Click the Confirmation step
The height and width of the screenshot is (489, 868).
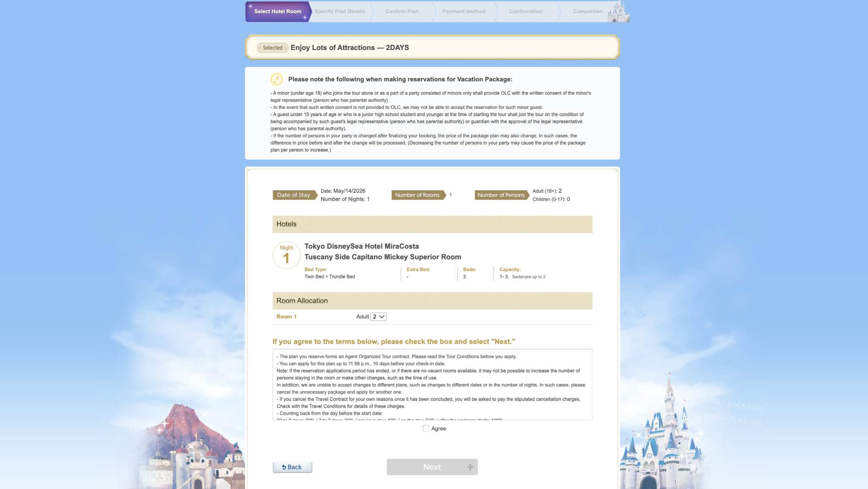(526, 11)
